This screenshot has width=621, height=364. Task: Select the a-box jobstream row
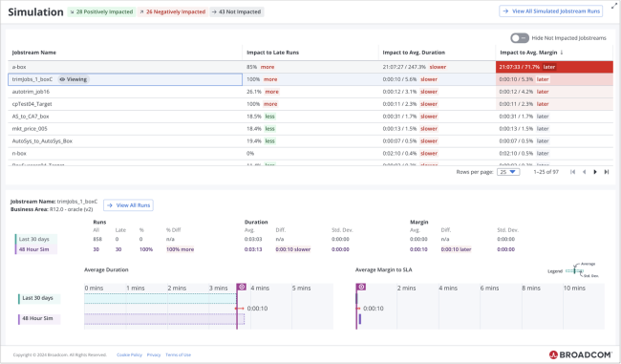click(x=310, y=67)
